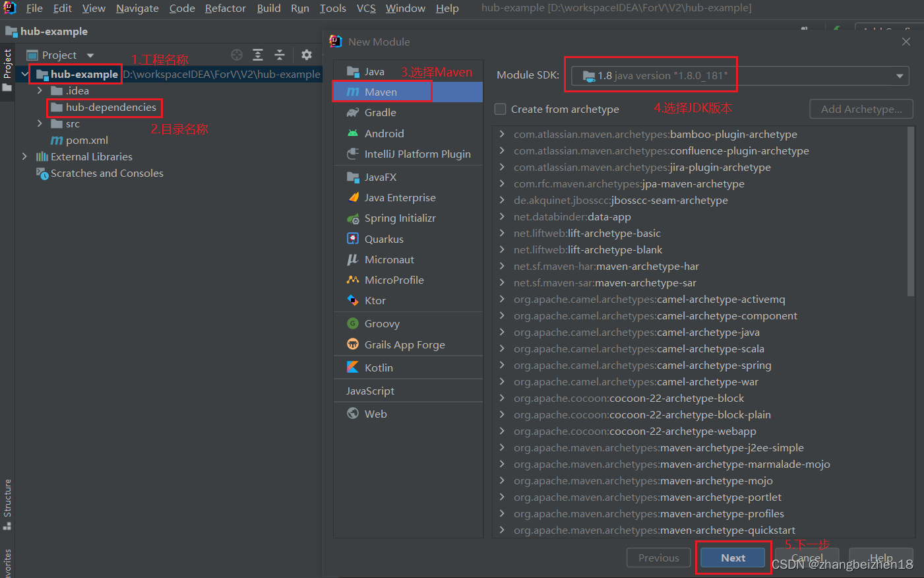
Task: Click the Expand All icon in Project toolbar
Action: tap(258, 55)
